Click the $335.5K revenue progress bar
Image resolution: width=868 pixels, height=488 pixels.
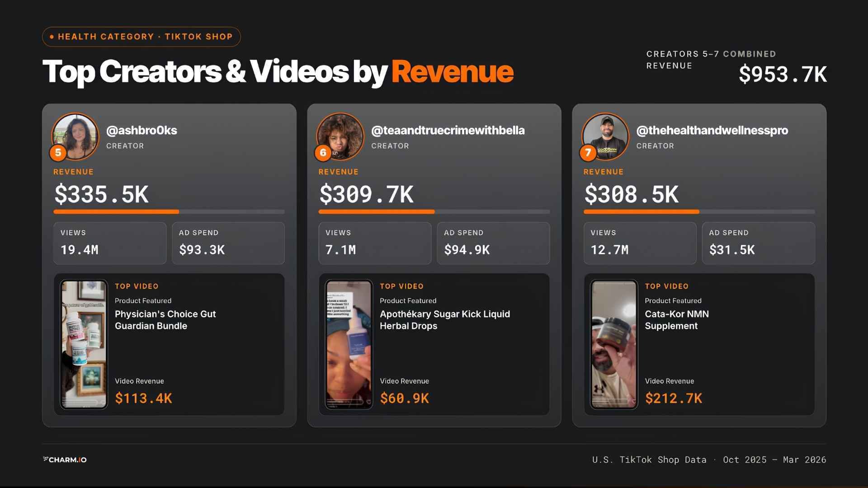(x=169, y=211)
